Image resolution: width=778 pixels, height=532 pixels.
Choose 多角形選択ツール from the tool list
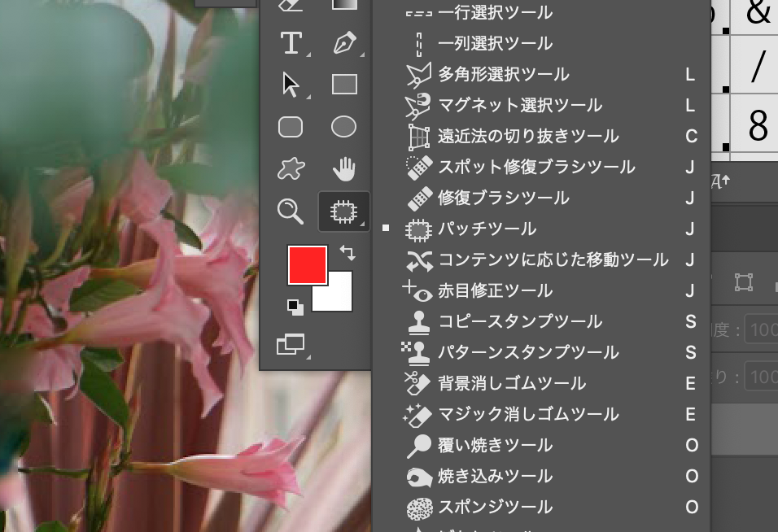tap(504, 75)
